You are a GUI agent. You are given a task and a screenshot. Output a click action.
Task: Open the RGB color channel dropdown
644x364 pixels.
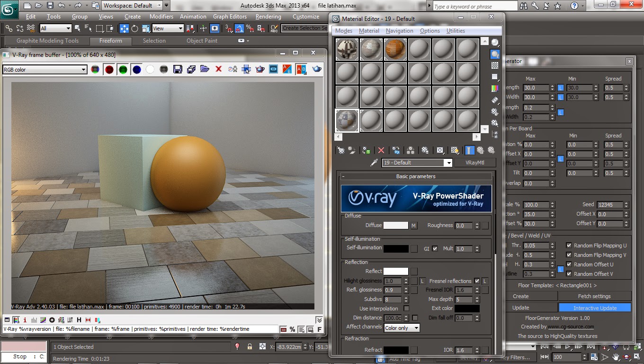click(84, 69)
